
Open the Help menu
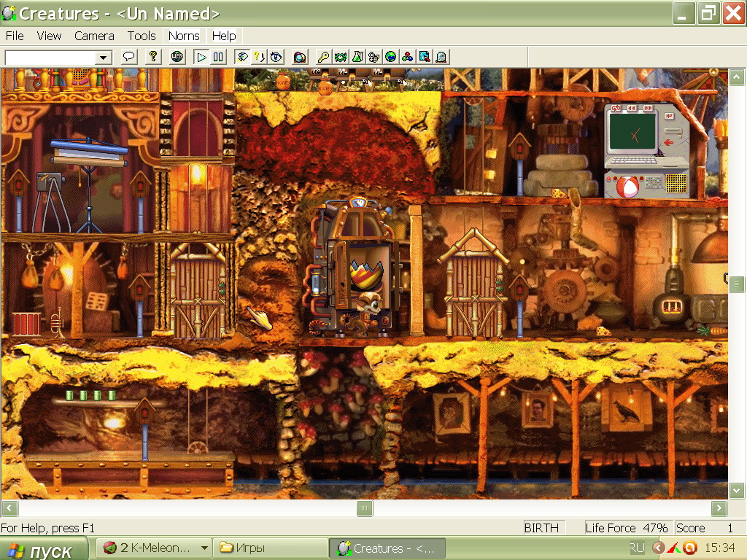224,36
